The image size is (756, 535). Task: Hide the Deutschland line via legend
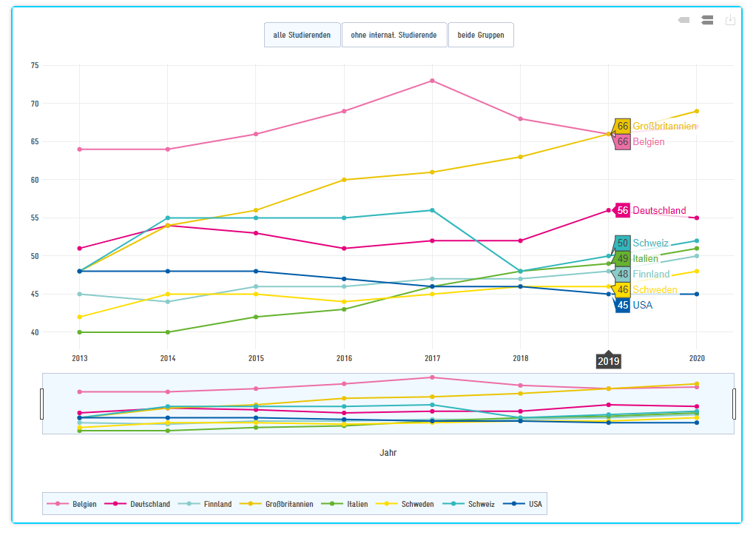pos(142,504)
